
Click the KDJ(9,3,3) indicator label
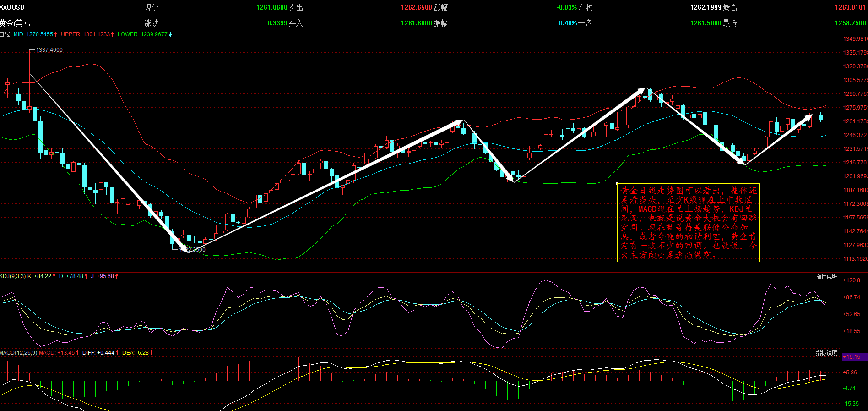pyautogui.click(x=13, y=276)
